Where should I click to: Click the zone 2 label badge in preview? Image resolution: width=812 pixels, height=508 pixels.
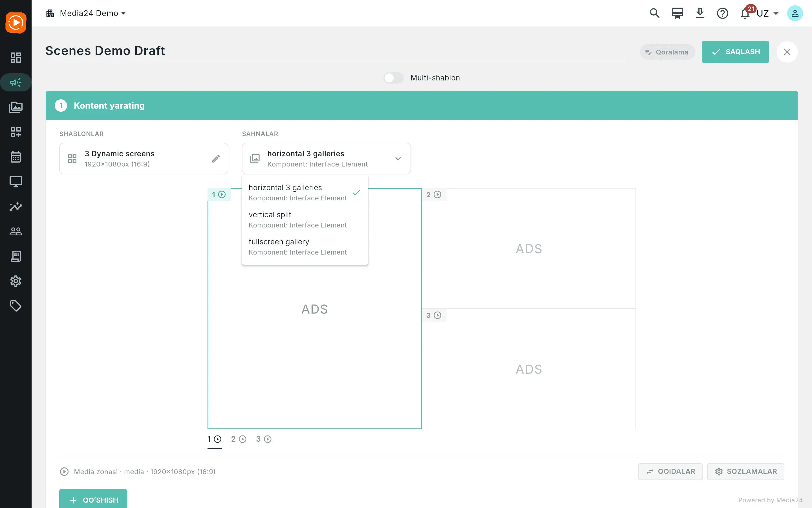[434, 194]
